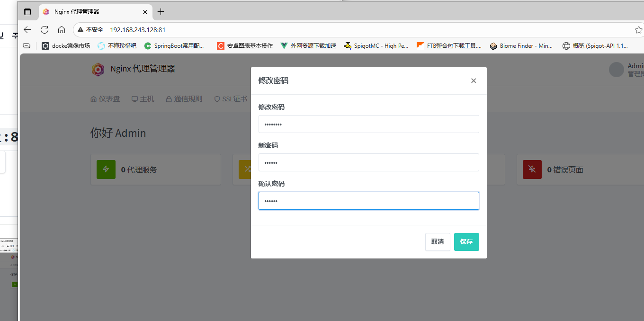Open a new browser tab with plus icon
Screen dimensions: 644x321
161,12
